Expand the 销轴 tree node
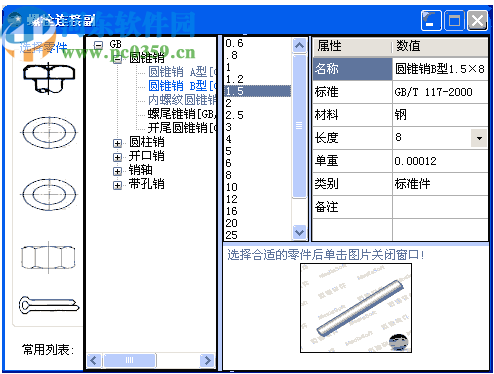Screen dimensions: 494x374 pos(117,171)
